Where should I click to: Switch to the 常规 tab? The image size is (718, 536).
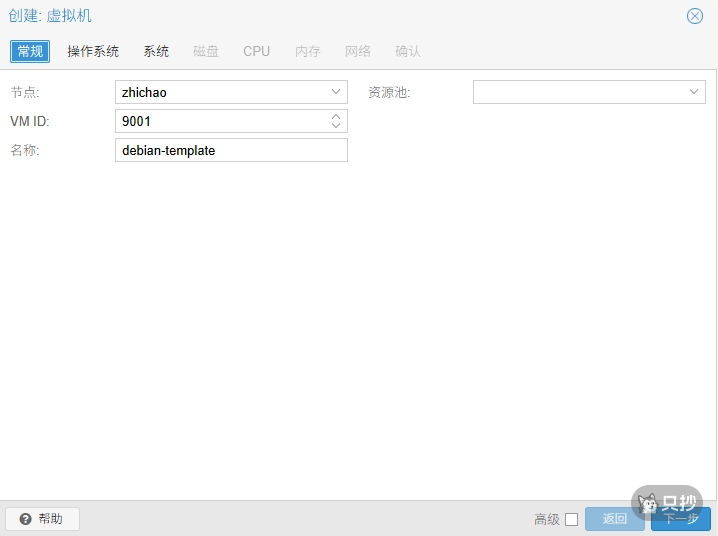30,51
